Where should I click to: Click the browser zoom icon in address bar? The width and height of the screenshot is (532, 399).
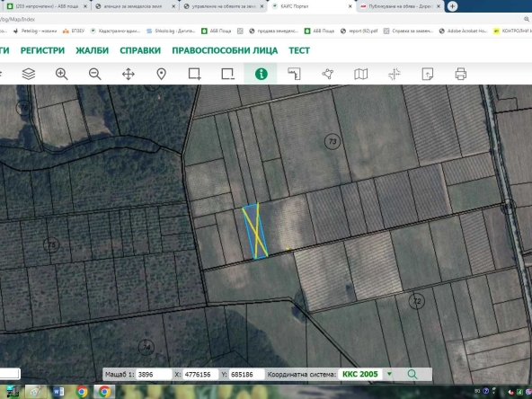(x=527, y=20)
